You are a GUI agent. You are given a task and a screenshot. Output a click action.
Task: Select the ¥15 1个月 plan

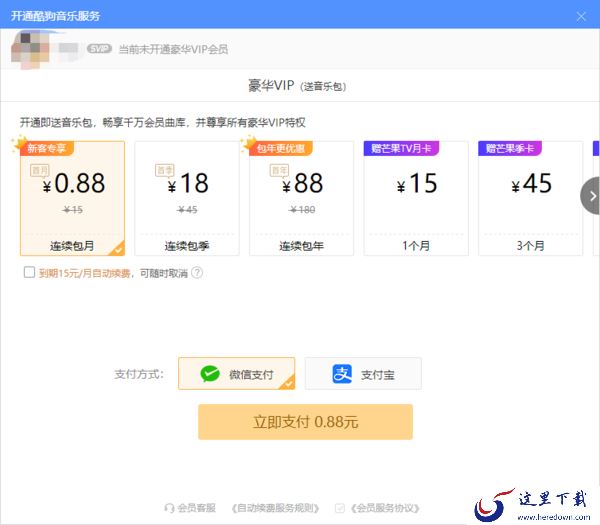point(416,198)
